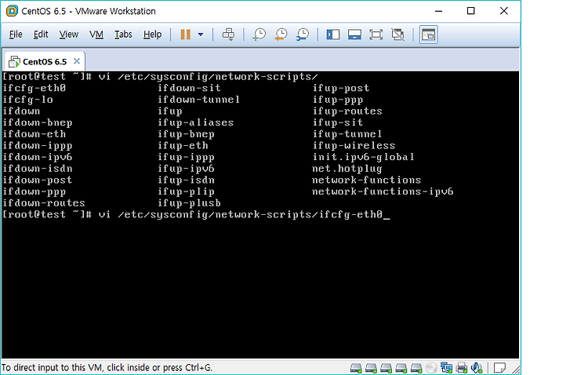The width and height of the screenshot is (588, 375).
Task: Take a snapshot of this virtual machine
Action: (x=260, y=35)
